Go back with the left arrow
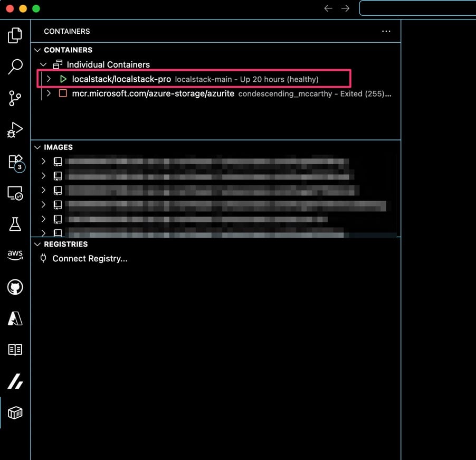Viewport: 476px width, 460px height. coord(328,8)
